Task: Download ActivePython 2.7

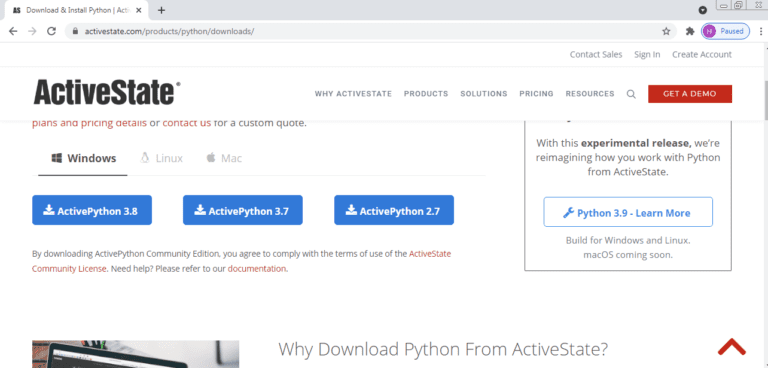Action: 394,210
